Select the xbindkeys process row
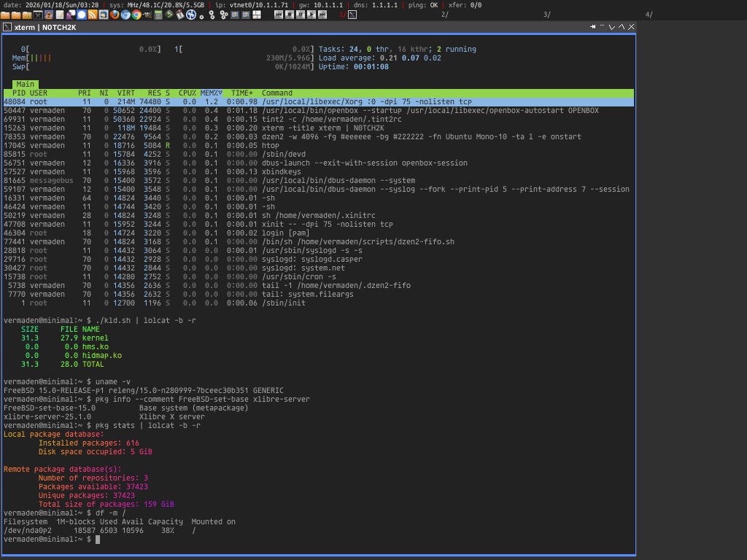 point(318,171)
